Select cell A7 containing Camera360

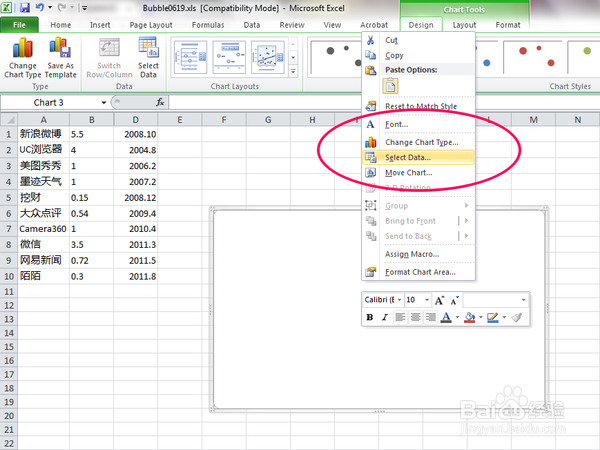click(43, 229)
